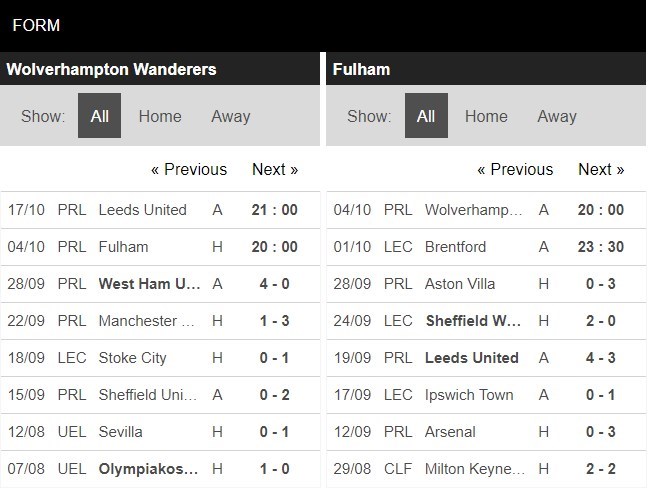This screenshot has height=497, width=651.
Task: Click Previous link in Wolverhampton panel
Action: tap(189, 169)
